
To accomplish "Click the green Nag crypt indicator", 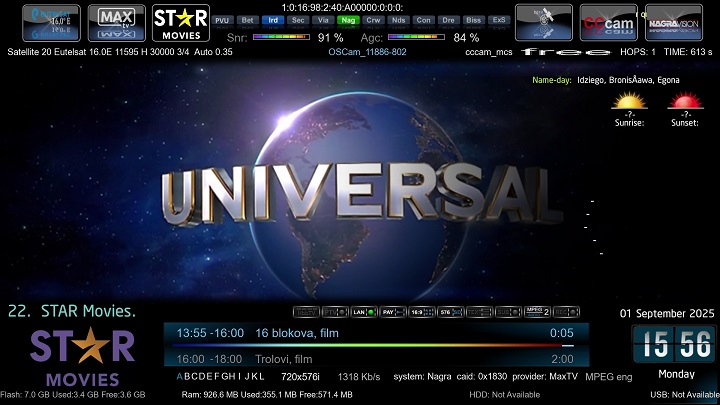I will [348, 20].
